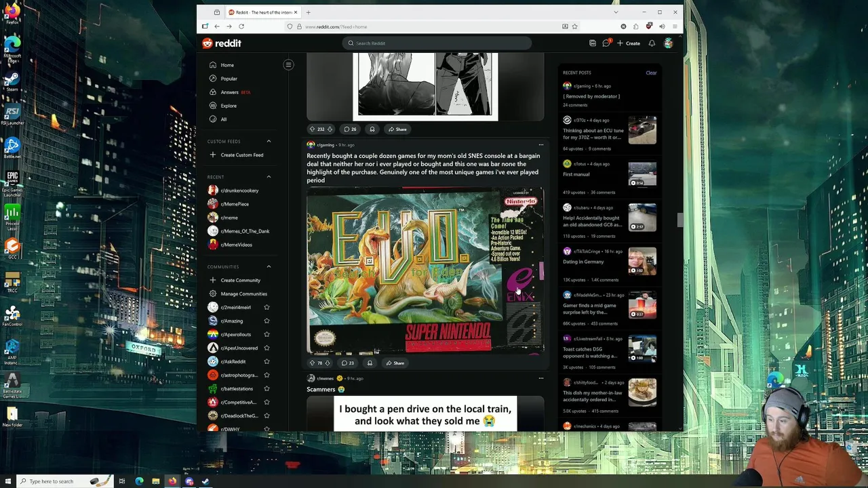This screenshot has height=488, width=868.
Task: Favorite r/Apexrollouts with star
Action: coord(267,334)
